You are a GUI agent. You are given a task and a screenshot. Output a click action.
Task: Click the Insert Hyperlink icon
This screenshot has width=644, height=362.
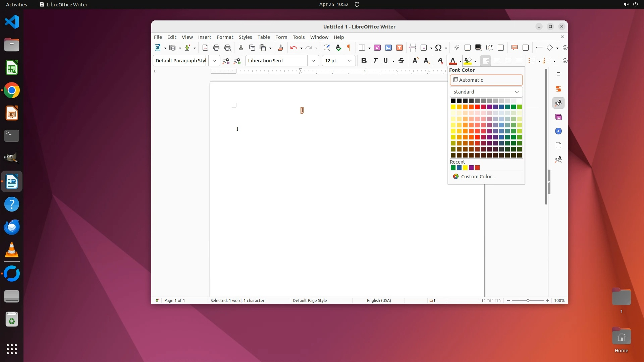click(456, 48)
